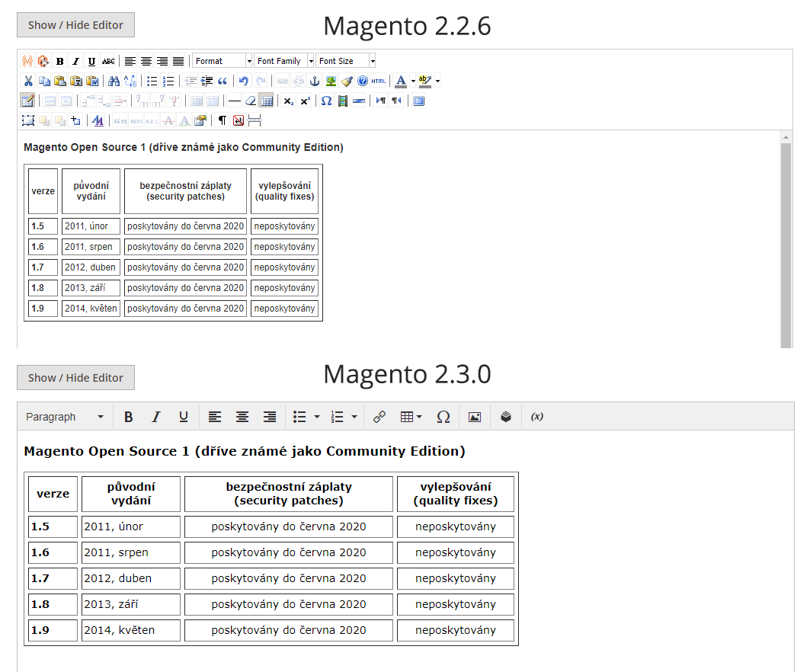This screenshot has height=672, width=810.
Task: Edit HTML source icon
Action: (379, 81)
